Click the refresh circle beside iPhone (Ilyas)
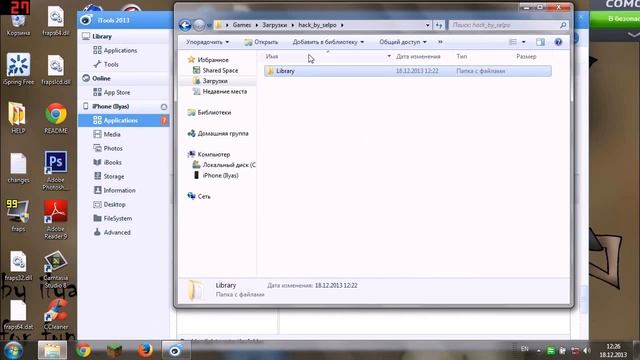The image size is (640, 360). (x=164, y=107)
